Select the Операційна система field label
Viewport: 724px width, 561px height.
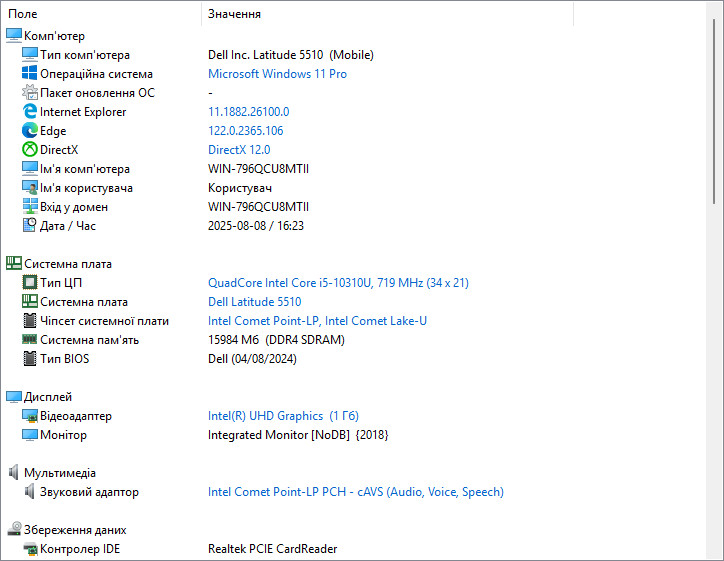[96, 74]
